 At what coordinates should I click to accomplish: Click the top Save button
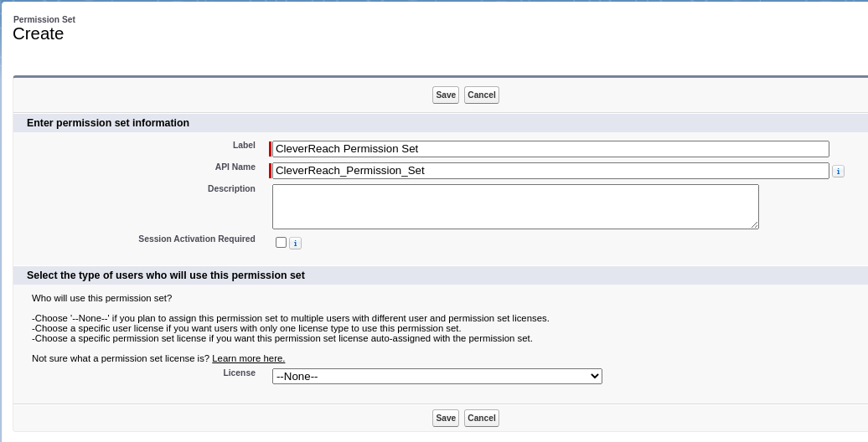446,95
